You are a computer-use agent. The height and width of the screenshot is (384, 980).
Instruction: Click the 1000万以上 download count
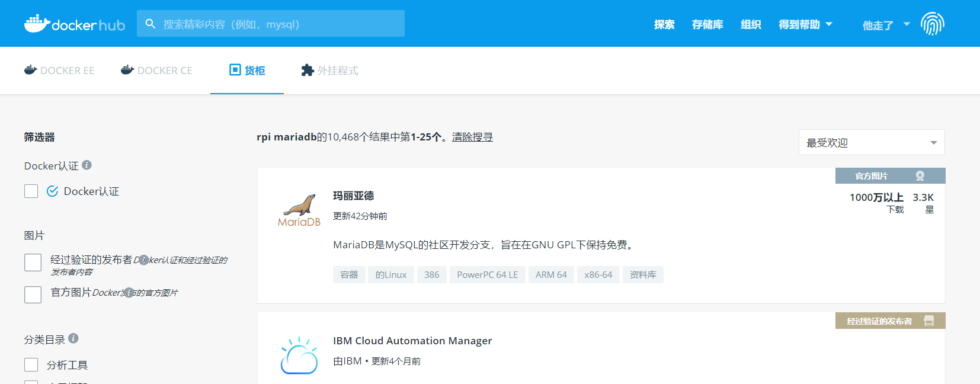877,197
